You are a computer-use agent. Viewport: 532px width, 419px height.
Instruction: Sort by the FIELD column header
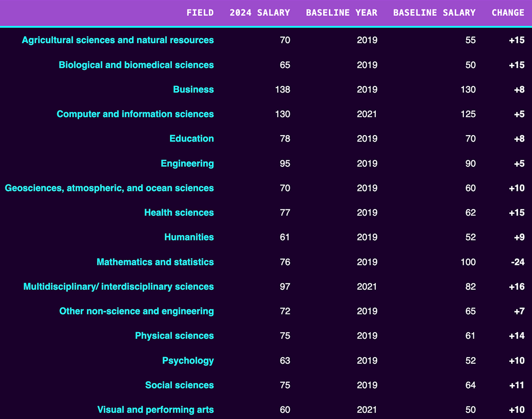click(200, 13)
